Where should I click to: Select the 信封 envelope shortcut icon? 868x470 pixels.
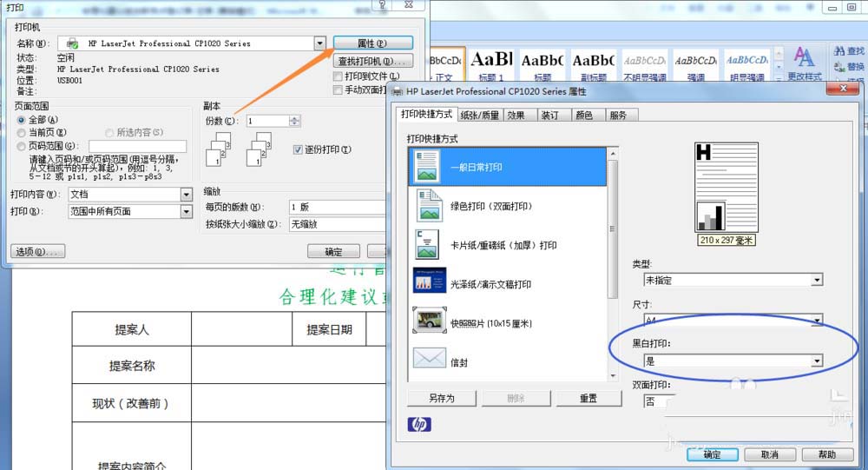pos(429,358)
